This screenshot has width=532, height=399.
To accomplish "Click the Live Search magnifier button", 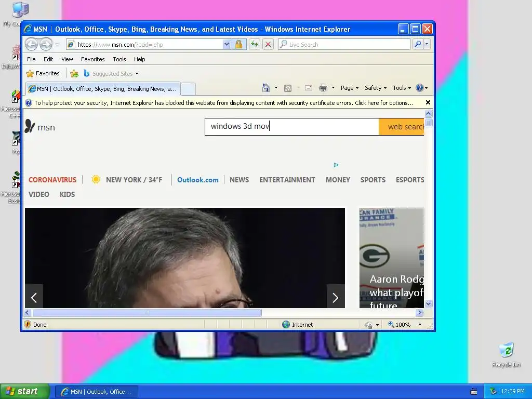I will pos(418,44).
